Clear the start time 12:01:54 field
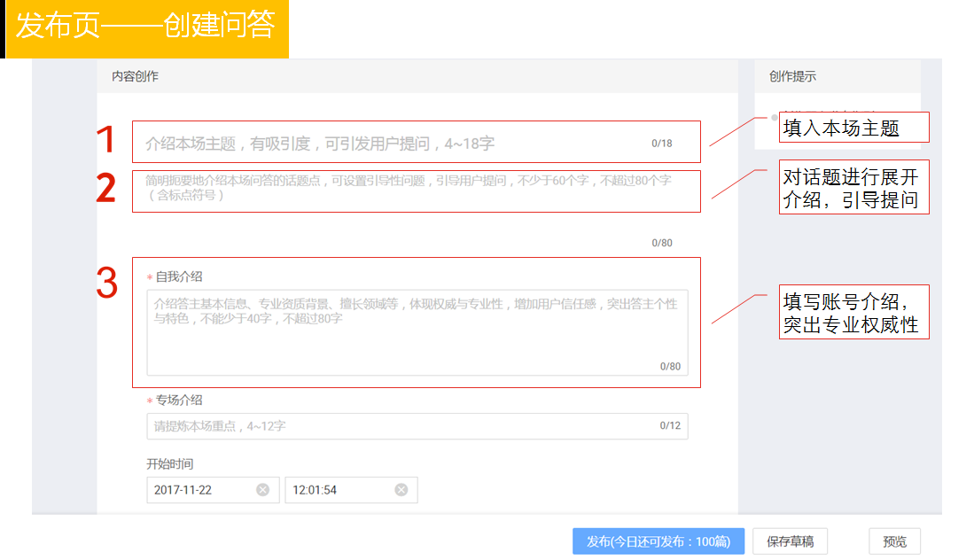 click(x=401, y=490)
